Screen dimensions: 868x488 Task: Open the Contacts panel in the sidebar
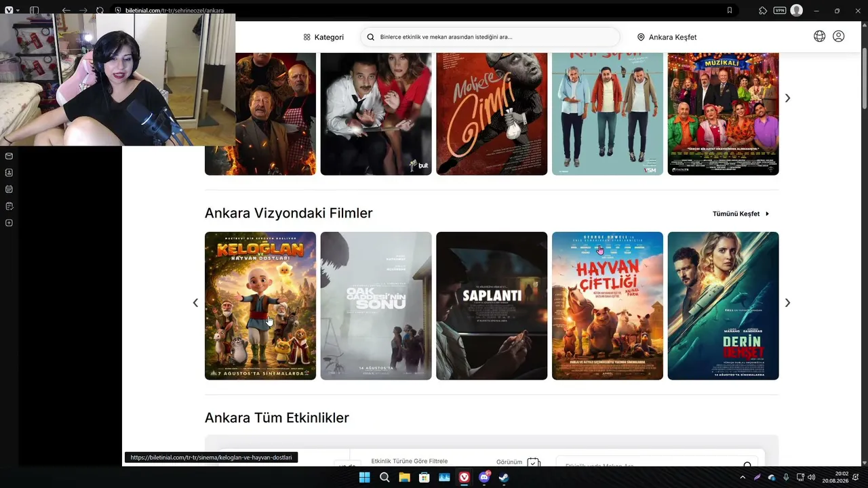(9, 173)
